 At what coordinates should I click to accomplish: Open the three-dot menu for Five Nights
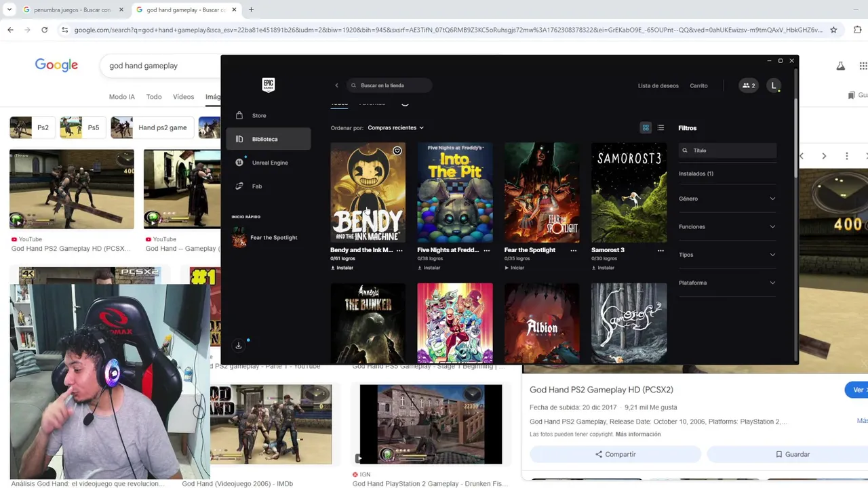coord(486,250)
